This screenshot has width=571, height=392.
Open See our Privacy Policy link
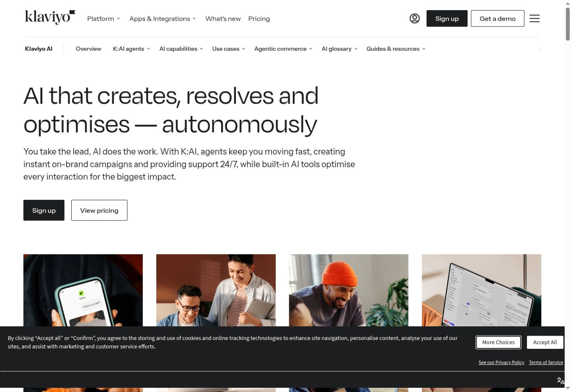click(501, 362)
